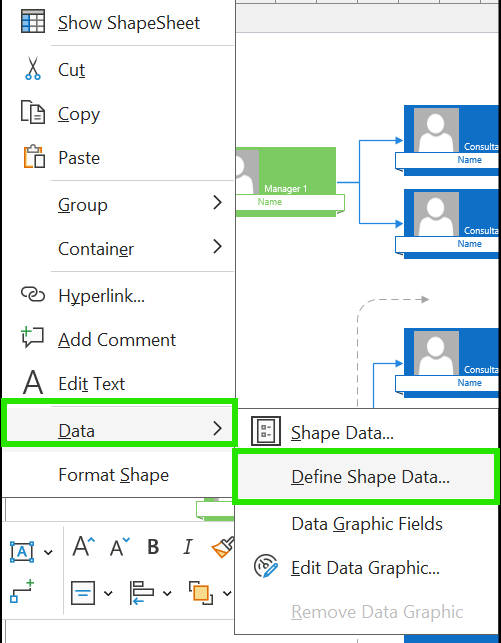Expand the Container submenu arrow
This screenshot has width=501, height=643.
coord(217,246)
